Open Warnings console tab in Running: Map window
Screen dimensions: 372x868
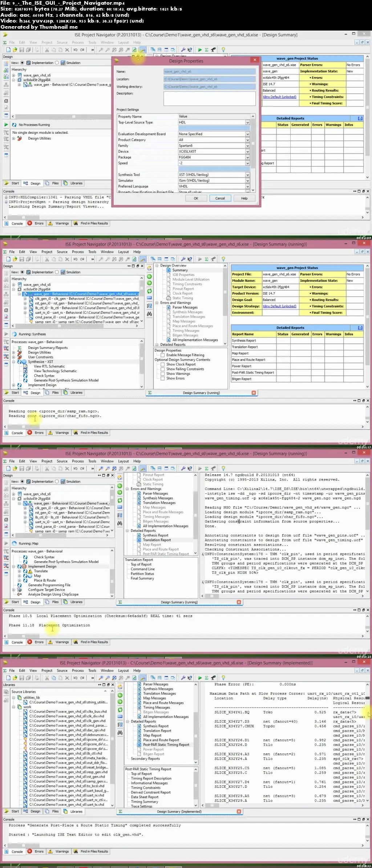click(x=58, y=642)
